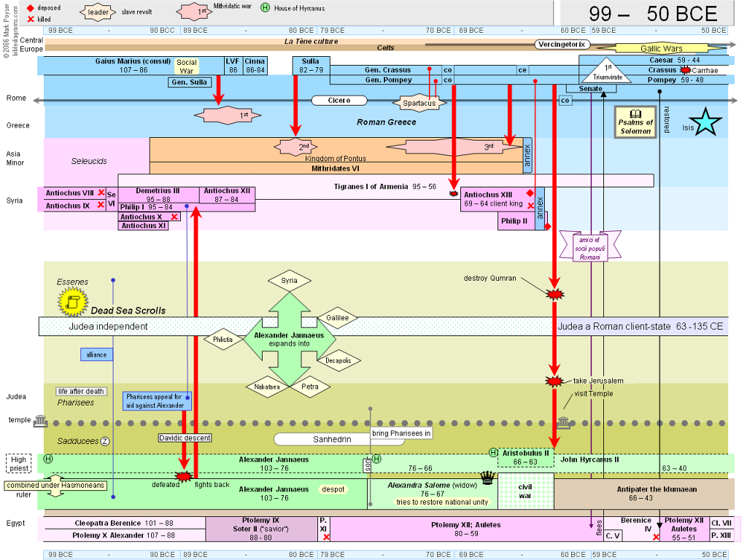
Task: Click the red diamond 'deposed' legend icon
Action: point(31,8)
